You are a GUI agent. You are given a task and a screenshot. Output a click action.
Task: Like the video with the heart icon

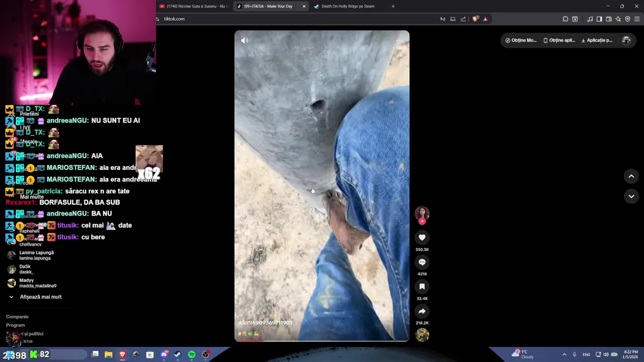[x=422, y=237]
